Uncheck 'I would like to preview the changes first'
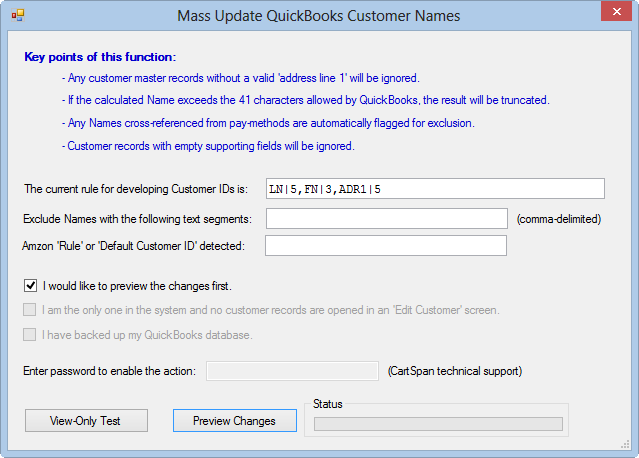Image resolution: width=639 pixels, height=458 pixels. coord(30,286)
